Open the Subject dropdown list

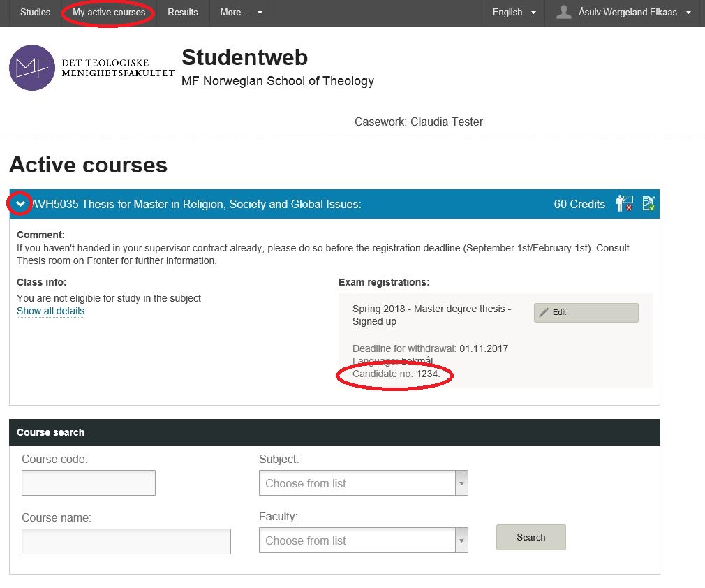363,483
